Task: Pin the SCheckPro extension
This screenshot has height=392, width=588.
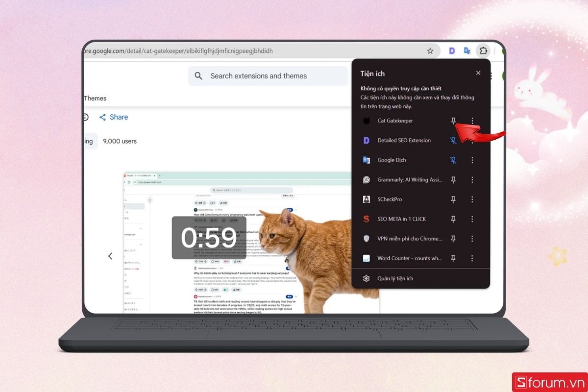Action: pos(453,199)
